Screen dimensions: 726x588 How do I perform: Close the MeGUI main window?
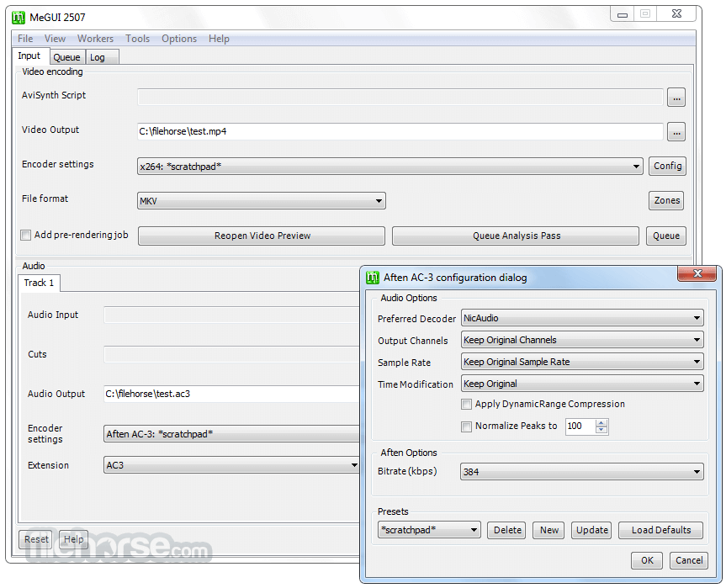[x=676, y=14]
